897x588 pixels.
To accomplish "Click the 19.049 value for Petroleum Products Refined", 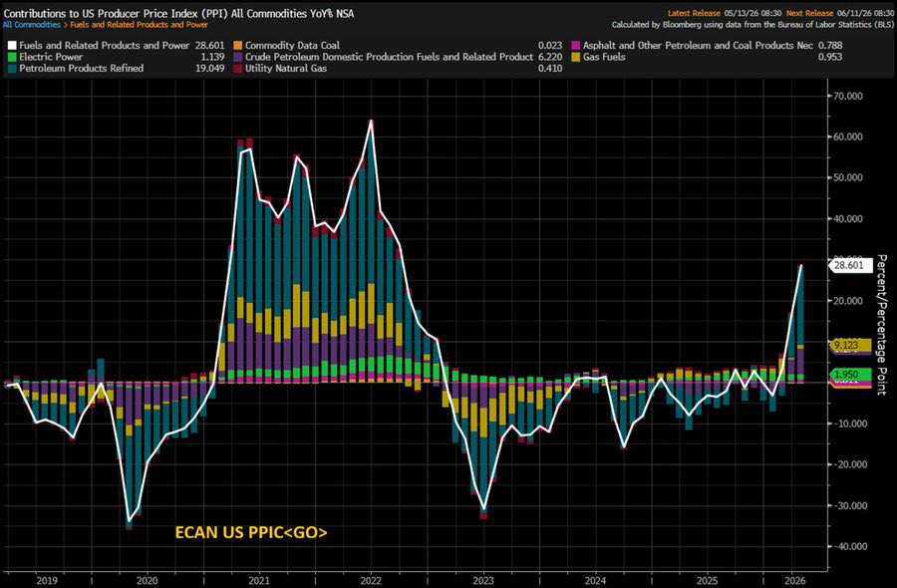I will (x=210, y=68).
